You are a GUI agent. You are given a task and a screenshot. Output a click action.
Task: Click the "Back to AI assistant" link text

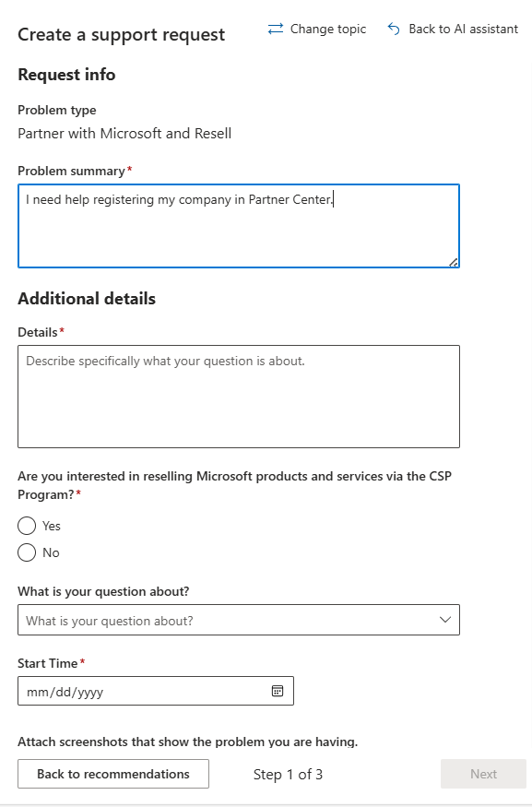tap(464, 29)
